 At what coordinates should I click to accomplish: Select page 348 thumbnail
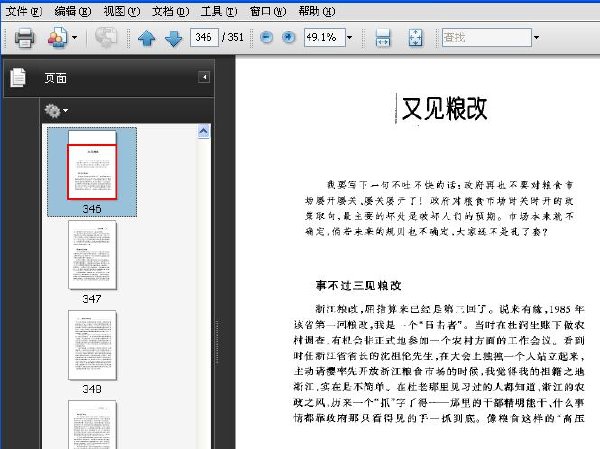(92, 345)
